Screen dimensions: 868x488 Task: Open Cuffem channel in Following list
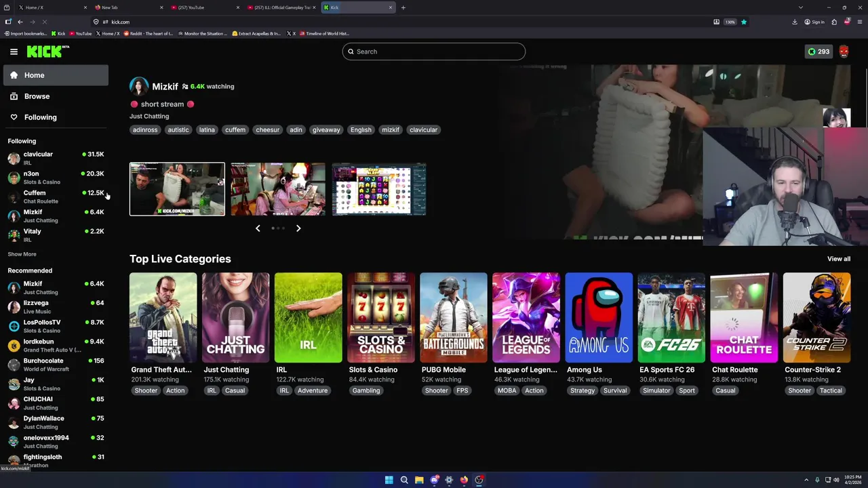[x=56, y=197]
